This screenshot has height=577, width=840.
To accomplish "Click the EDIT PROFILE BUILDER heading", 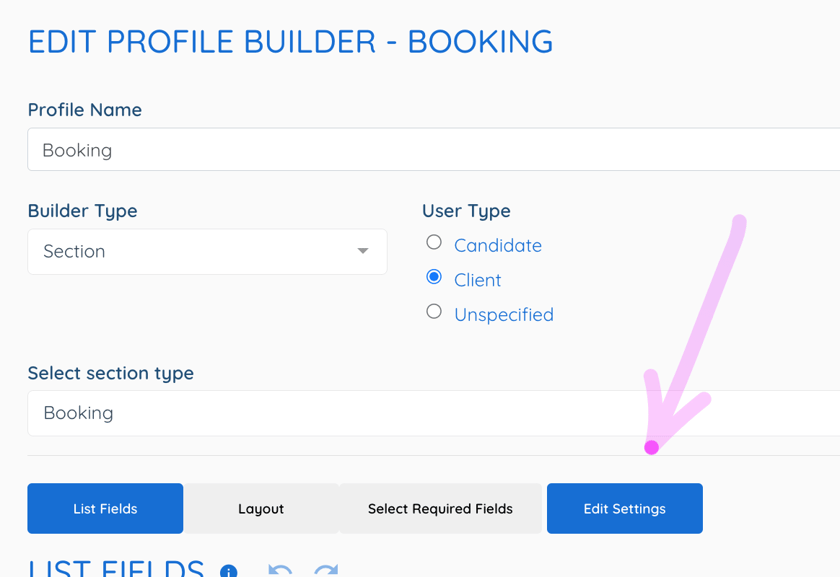I will (290, 41).
